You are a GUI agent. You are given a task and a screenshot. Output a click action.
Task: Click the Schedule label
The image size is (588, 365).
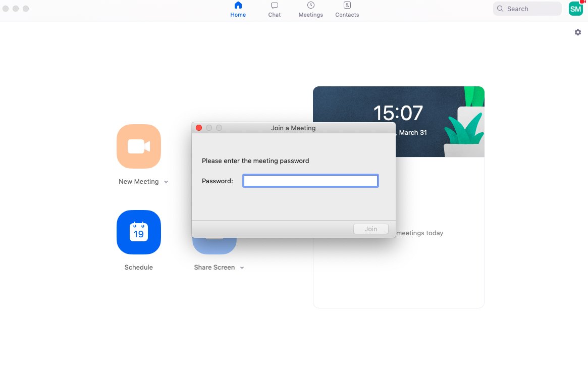point(139,268)
